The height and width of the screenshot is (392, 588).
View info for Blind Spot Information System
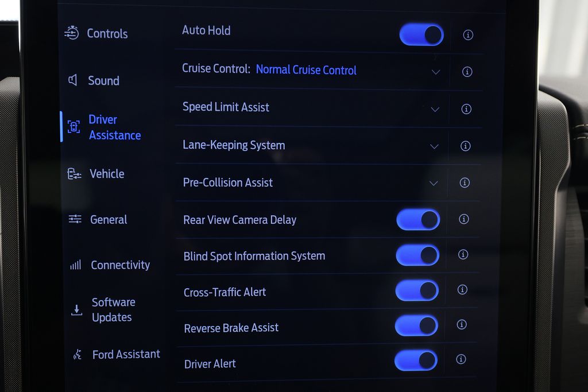463,254
